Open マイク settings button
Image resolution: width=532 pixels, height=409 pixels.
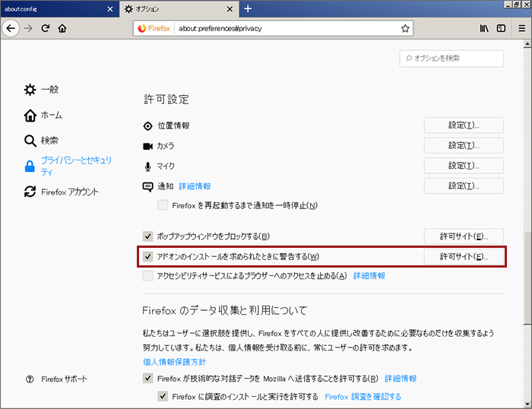(x=464, y=166)
